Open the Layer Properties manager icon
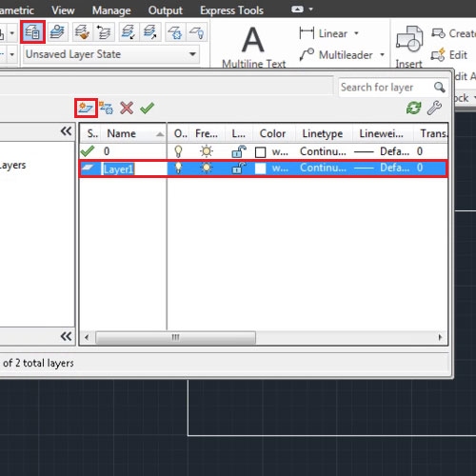476x476 pixels. (32, 32)
